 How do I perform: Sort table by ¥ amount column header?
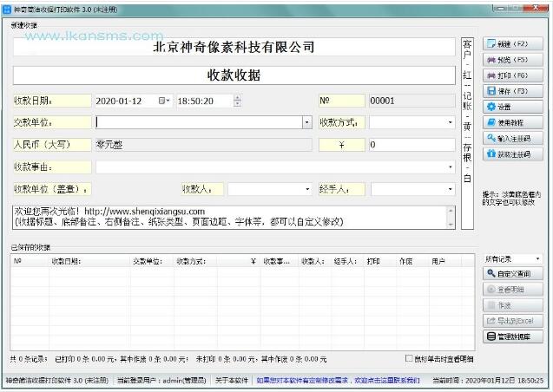coord(239,261)
